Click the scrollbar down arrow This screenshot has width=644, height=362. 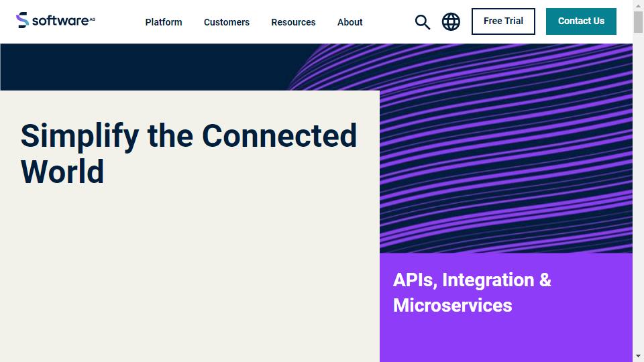[x=638, y=356]
